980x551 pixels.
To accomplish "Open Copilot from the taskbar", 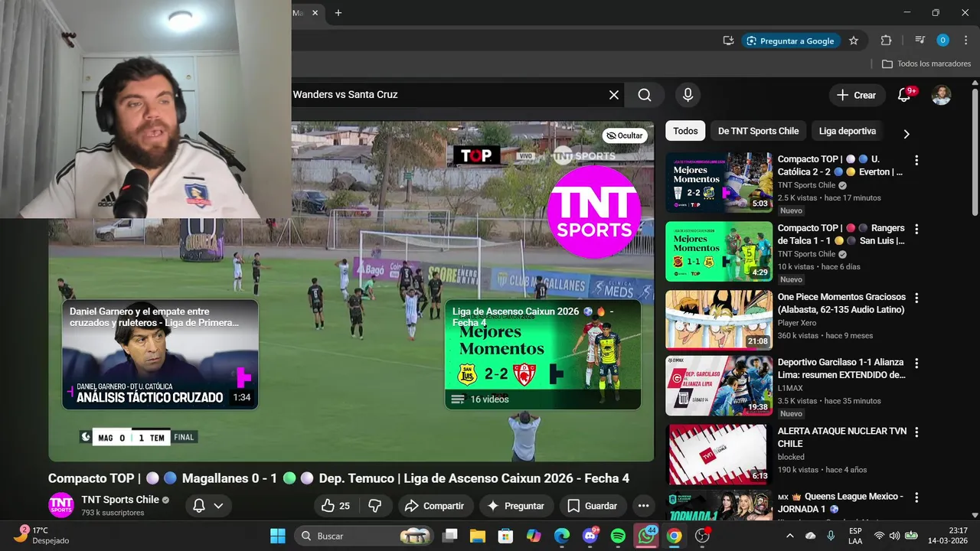I will click(x=534, y=536).
